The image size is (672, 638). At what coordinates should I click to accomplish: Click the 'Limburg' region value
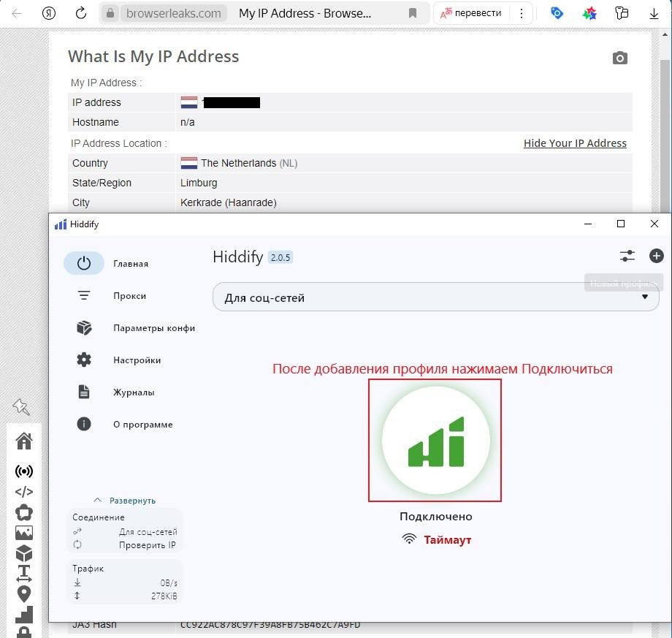click(199, 183)
